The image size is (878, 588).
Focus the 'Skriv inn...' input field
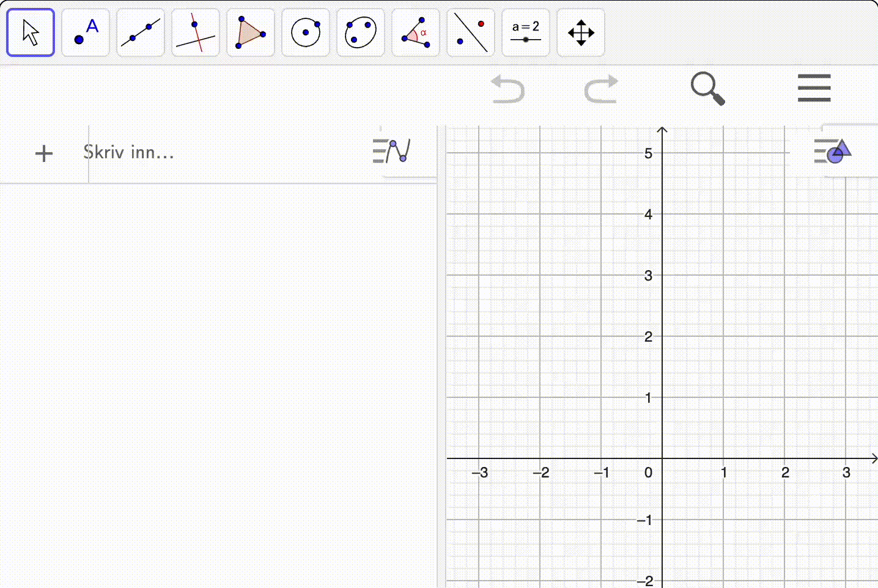tap(232, 153)
